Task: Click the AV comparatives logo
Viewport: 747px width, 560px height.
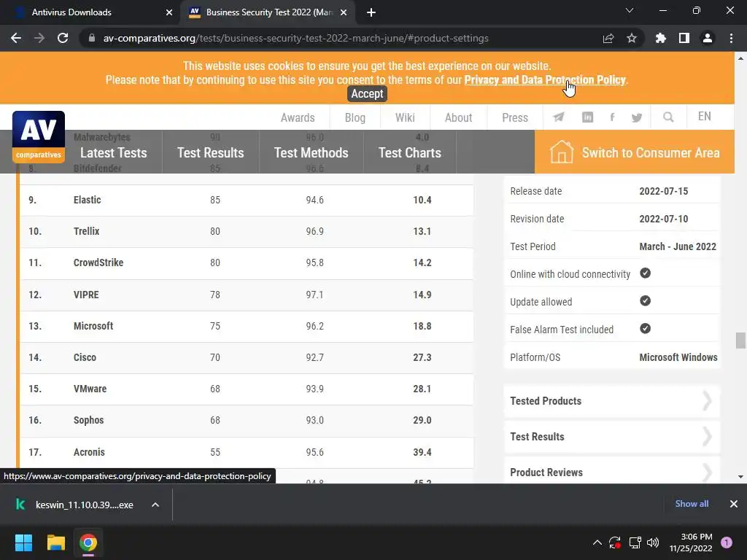Action: click(x=39, y=136)
